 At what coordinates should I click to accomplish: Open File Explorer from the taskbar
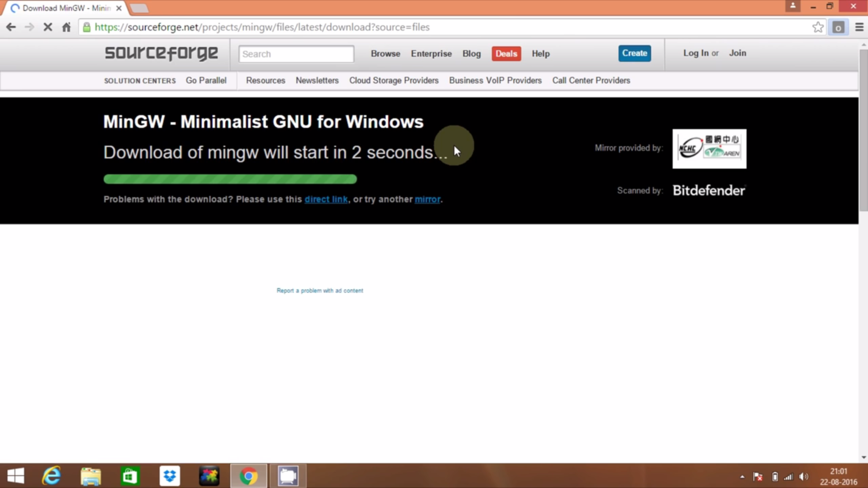91,476
